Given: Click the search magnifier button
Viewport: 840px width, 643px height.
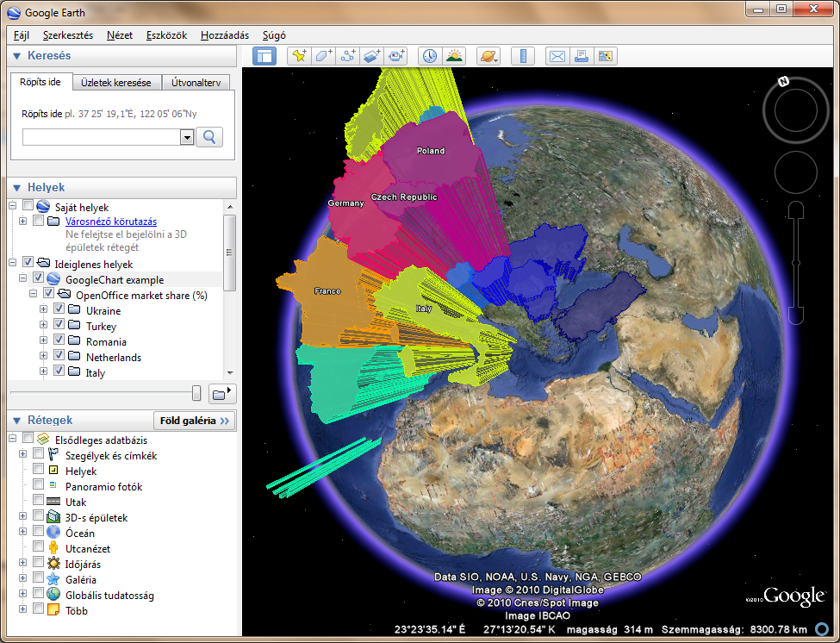Looking at the screenshot, I should (x=209, y=137).
